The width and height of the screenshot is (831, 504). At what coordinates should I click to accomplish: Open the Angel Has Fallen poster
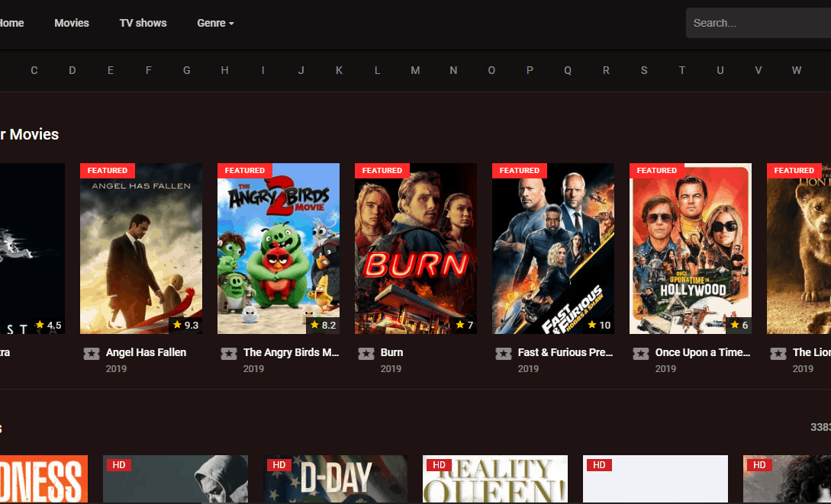click(x=141, y=249)
